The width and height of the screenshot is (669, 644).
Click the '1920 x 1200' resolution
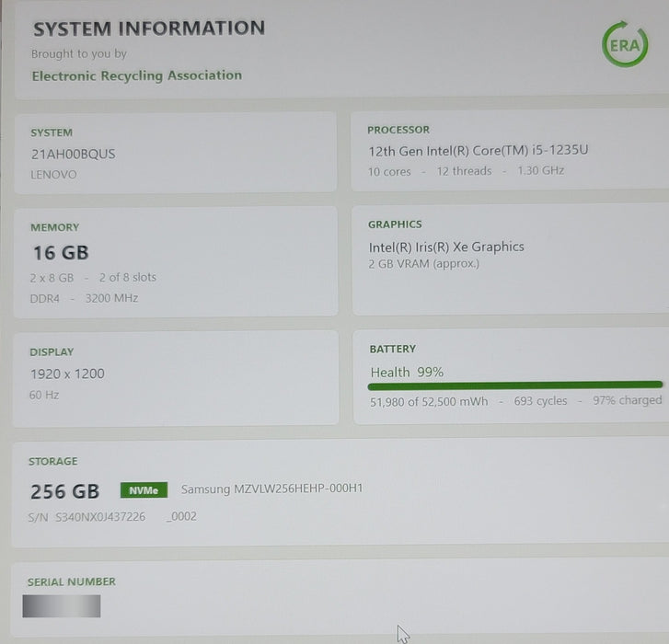(67, 374)
